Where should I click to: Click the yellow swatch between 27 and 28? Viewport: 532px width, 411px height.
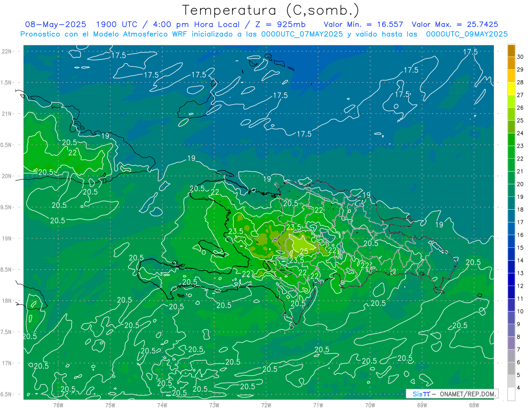point(511,89)
